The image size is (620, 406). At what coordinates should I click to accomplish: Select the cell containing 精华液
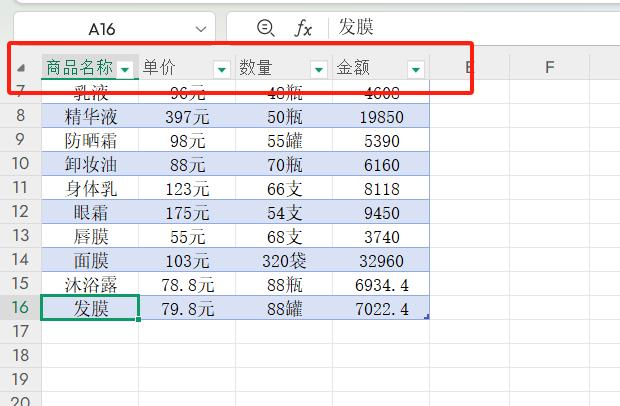pyautogui.click(x=90, y=116)
